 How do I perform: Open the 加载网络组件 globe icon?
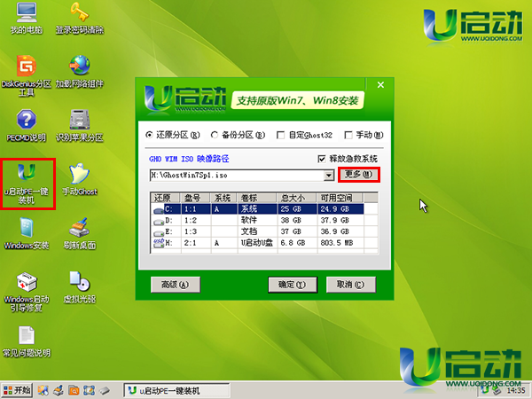click(x=80, y=71)
